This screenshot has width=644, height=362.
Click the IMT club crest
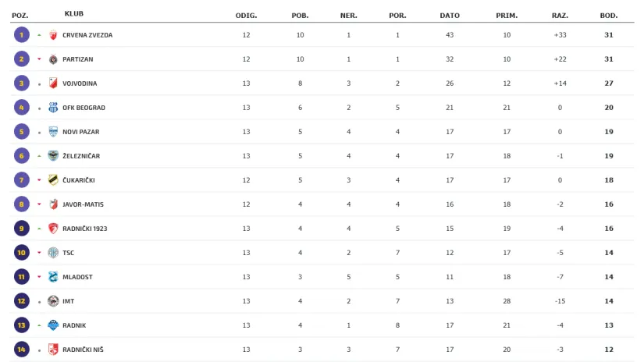point(53,301)
